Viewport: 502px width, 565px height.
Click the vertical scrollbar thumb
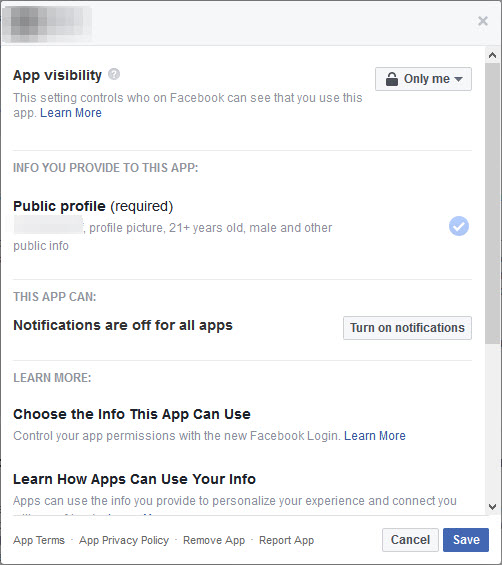(x=492, y=204)
